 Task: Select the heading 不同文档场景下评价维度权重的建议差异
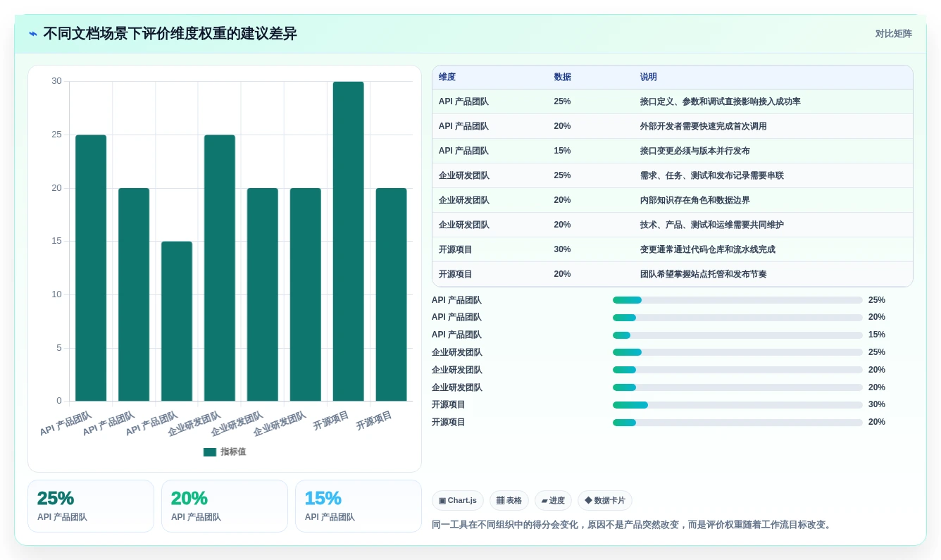click(x=170, y=34)
